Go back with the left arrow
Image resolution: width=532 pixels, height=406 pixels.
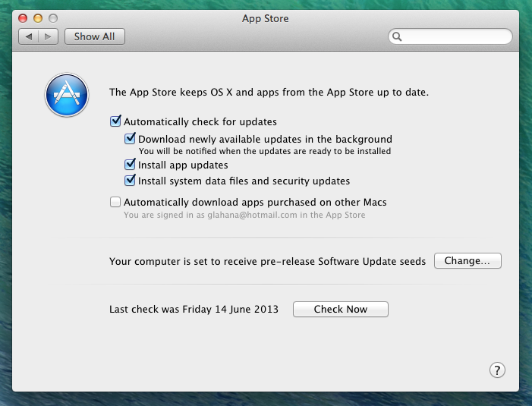pos(29,36)
